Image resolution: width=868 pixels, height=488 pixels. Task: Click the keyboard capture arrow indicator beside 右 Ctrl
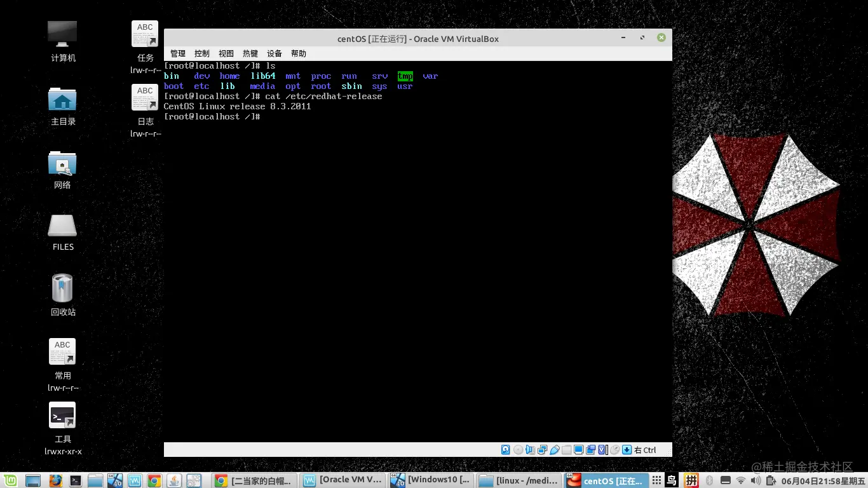tap(627, 450)
